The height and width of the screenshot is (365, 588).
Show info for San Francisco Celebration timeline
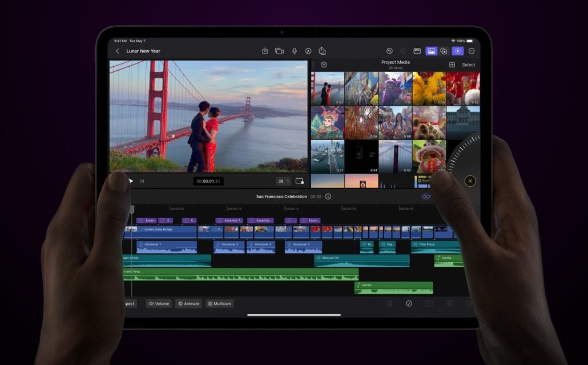click(328, 196)
